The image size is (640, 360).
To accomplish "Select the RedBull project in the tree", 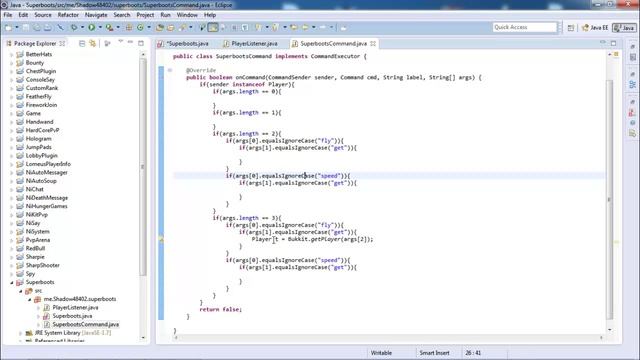I will pos(35,249).
